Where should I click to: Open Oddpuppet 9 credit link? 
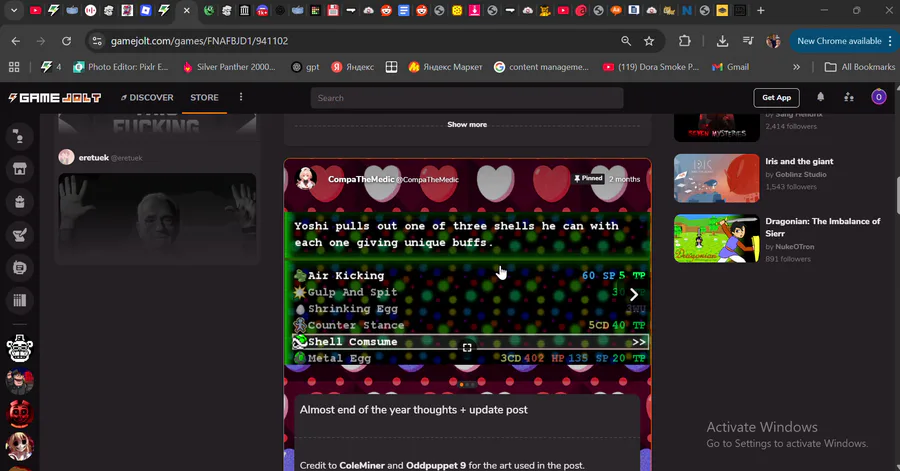click(x=436, y=465)
